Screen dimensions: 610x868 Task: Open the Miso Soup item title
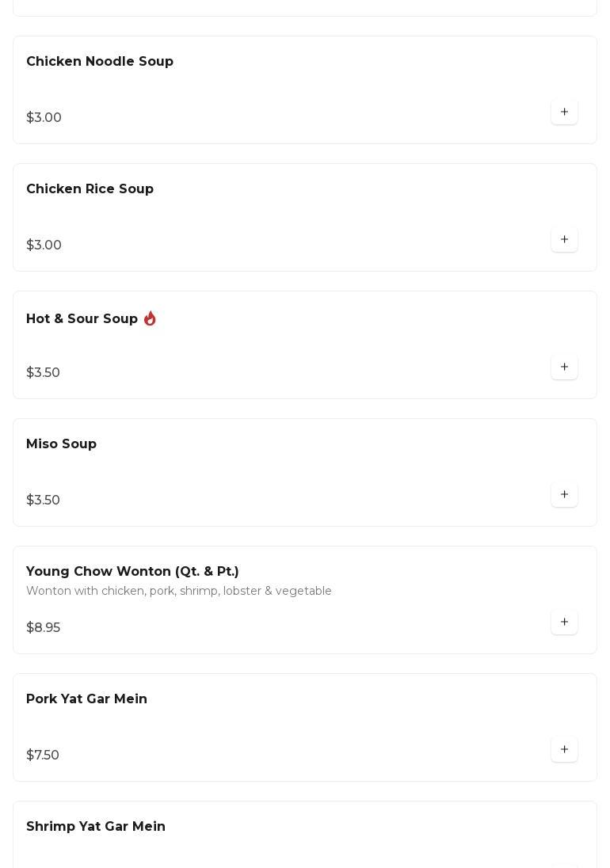coord(62,444)
